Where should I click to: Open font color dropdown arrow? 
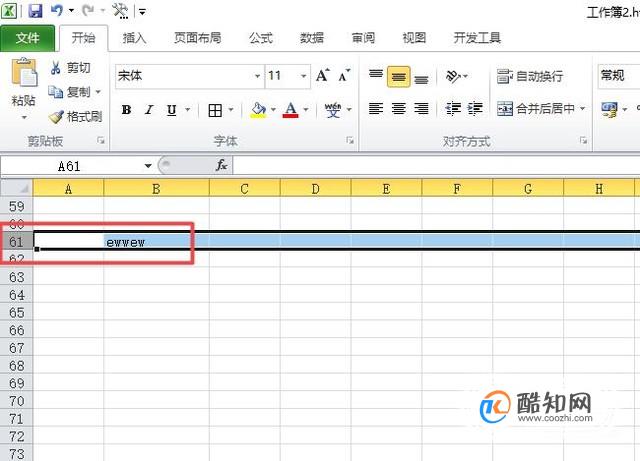306,109
